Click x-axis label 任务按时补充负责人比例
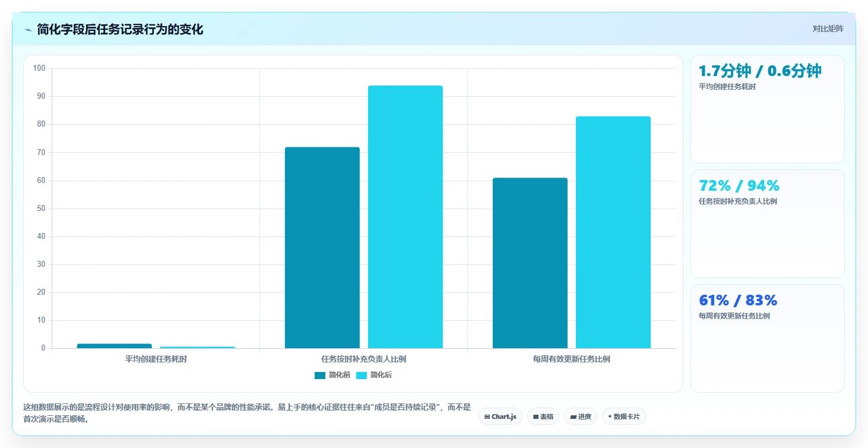 364,359
